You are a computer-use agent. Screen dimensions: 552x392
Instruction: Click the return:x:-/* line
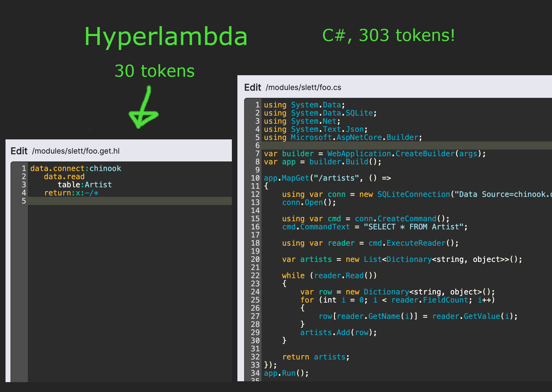coord(71,193)
